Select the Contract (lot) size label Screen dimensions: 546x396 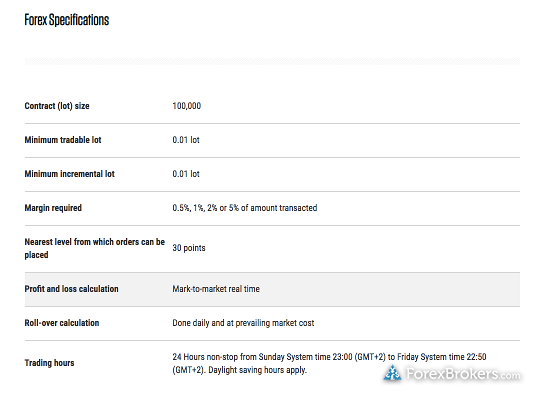tap(57, 106)
